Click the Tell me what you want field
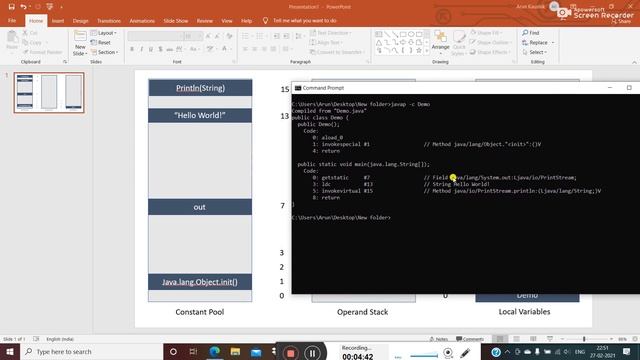 (x=304, y=20)
